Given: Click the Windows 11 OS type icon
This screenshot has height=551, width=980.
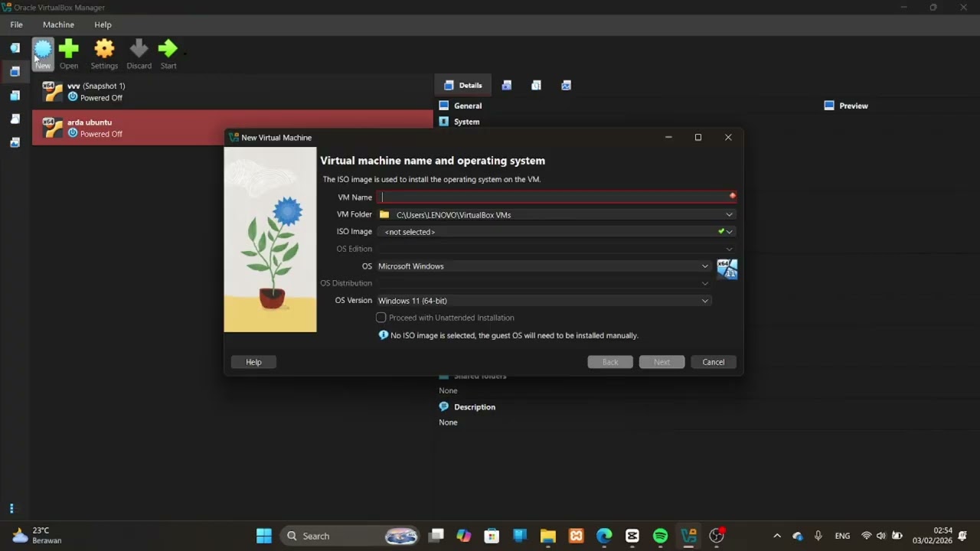Looking at the screenshot, I should pos(727,269).
